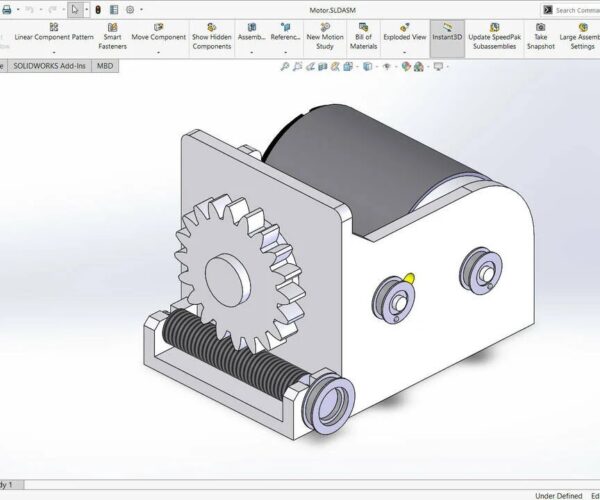Image resolution: width=600 pixels, height=500 pixels.
Task: Switch to the SOLIDWORKS Add-Ins tab
Action: pyautogui.click(x=49, y=65)
